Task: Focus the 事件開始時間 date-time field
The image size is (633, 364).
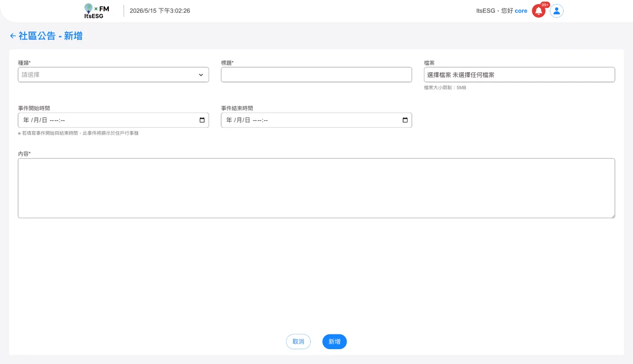Action: 113,120
